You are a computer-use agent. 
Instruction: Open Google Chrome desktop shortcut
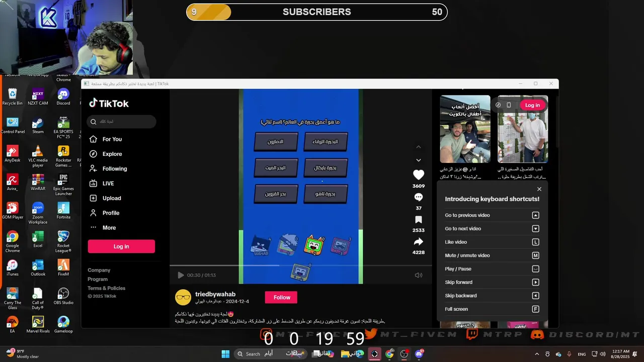pos(13,242)
